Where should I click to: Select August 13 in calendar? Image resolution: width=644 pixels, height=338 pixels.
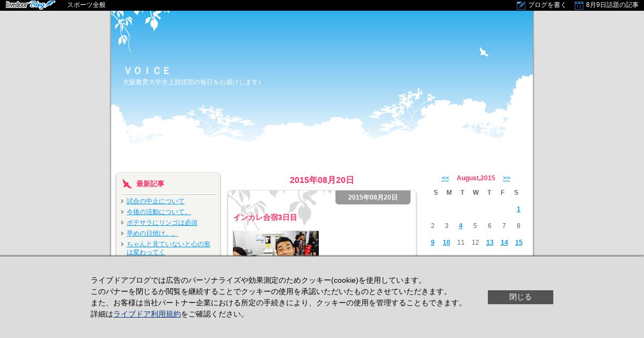[x=490, y=243]
